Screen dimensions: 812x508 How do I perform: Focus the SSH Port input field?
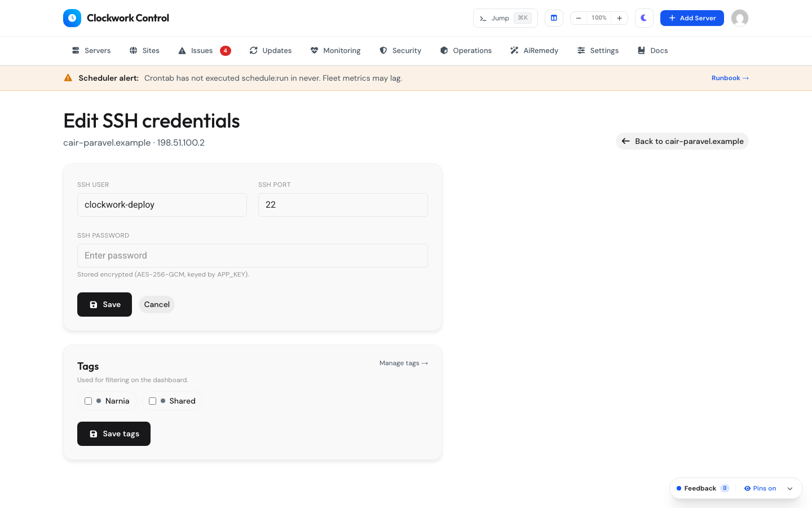click(343, 205)
